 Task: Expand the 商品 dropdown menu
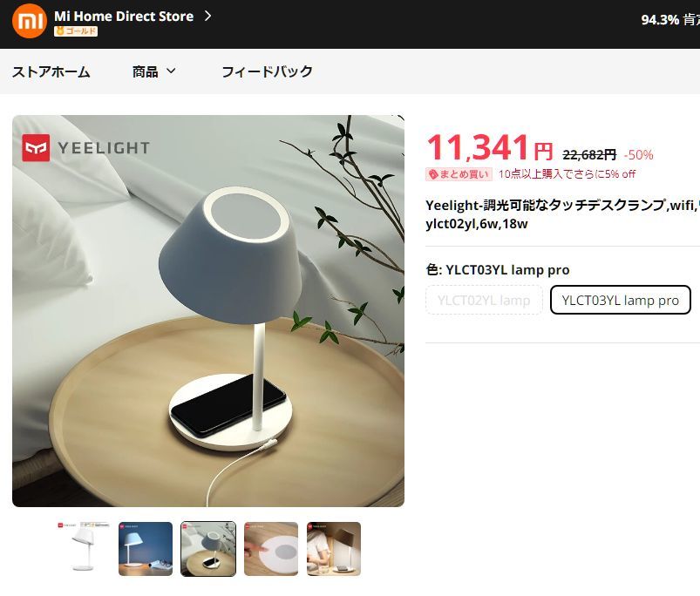154,71
